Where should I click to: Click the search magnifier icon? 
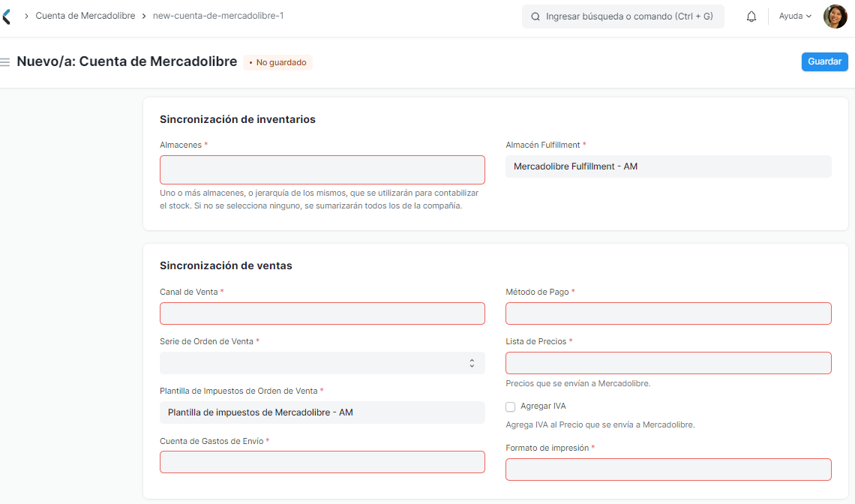point(535,16)
